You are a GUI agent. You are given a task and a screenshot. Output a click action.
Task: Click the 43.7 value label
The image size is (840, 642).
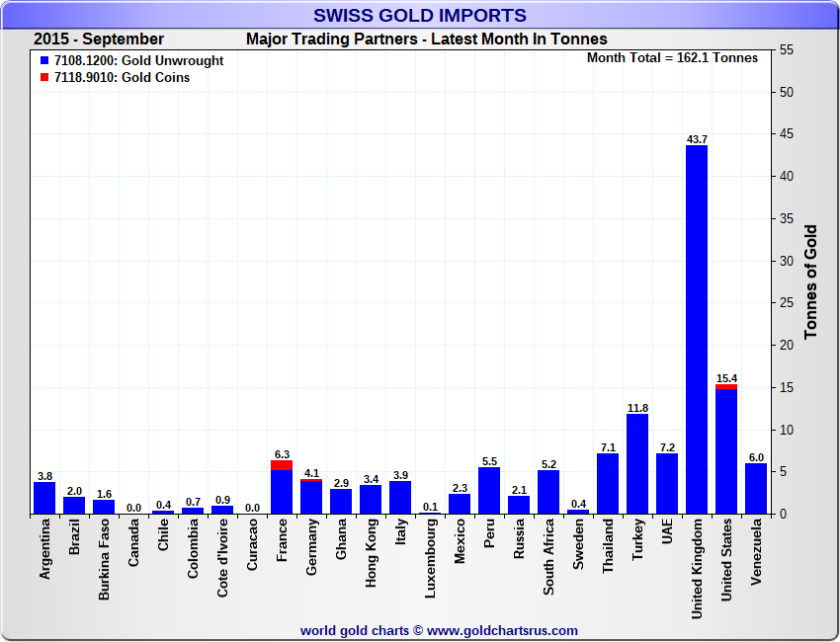click(697, 139)
